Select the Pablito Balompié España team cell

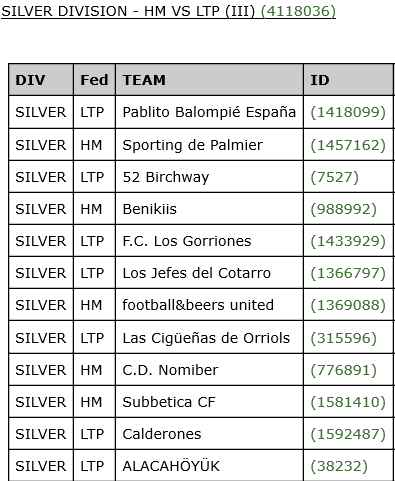(x=209, y=112)
